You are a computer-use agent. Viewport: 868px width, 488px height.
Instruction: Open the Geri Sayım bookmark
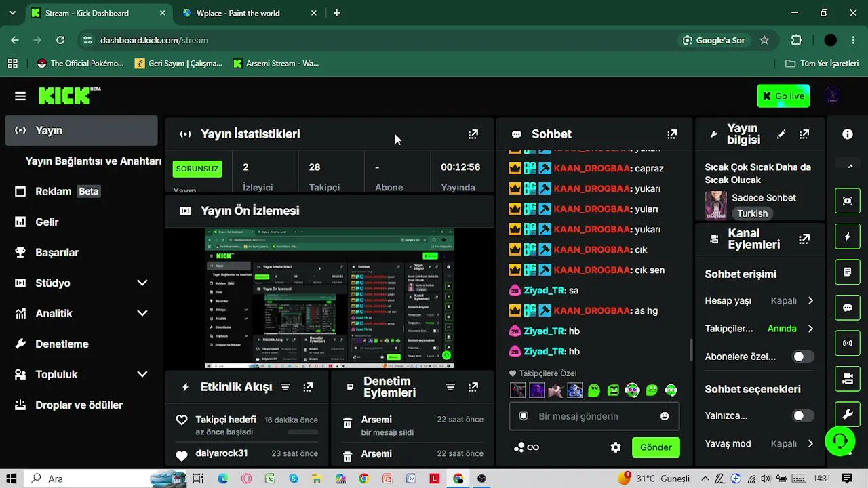coord(178,64)
